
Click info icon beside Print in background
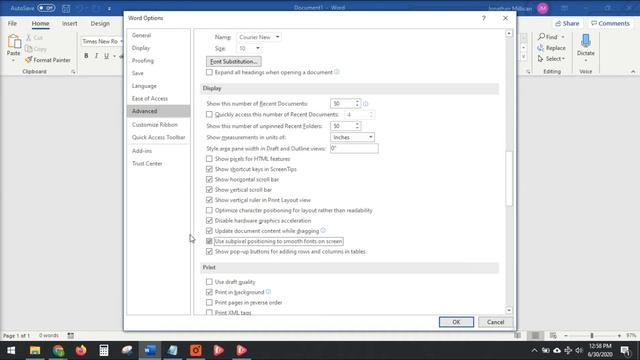click(x=269, y=292)
